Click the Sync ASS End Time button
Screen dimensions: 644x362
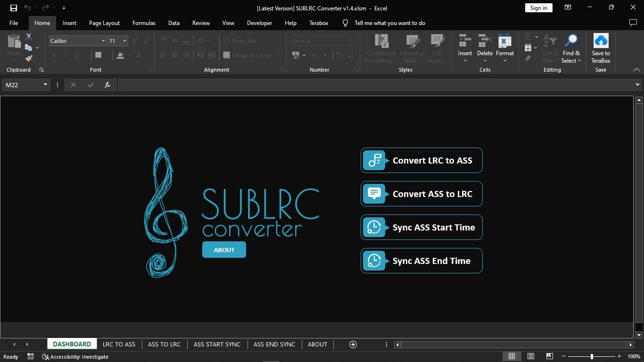[421, 261]
